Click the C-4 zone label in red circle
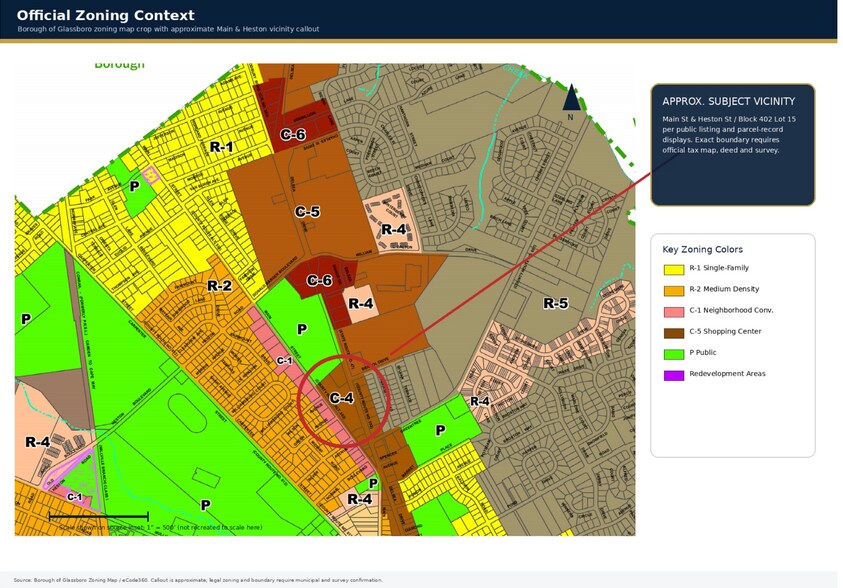Viewport: 843px width, 588px height. coord(341,398)
